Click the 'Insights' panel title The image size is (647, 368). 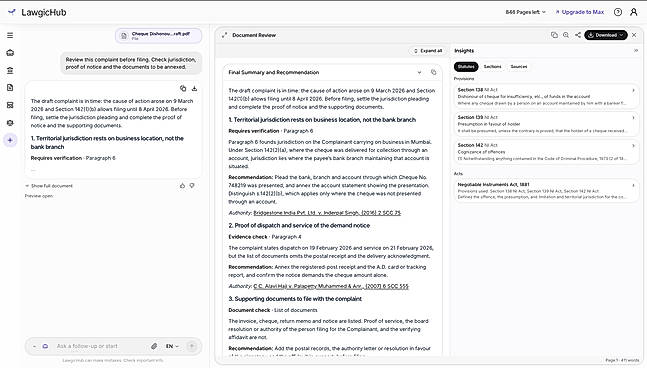(464, 51)
